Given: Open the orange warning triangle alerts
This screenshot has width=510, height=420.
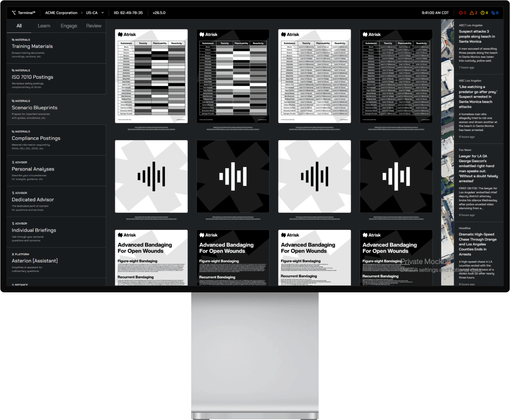Looking at the screenshot, I should coord(472,13).
